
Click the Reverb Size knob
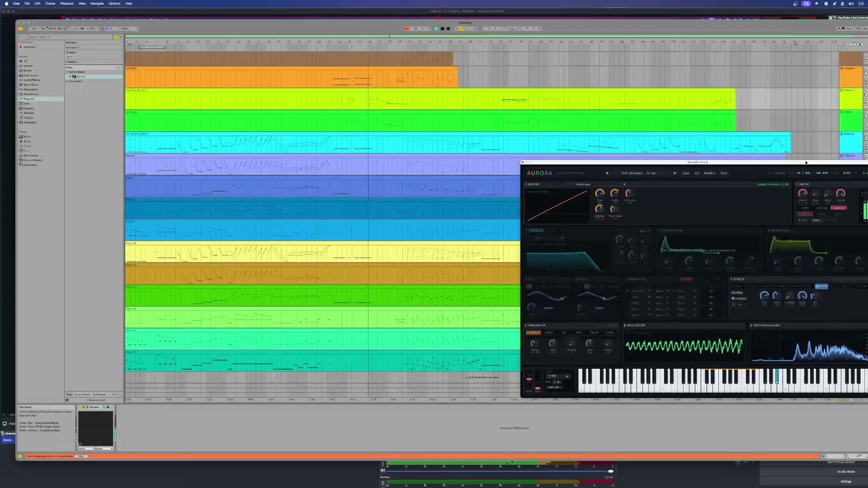[x=764, y=296]
